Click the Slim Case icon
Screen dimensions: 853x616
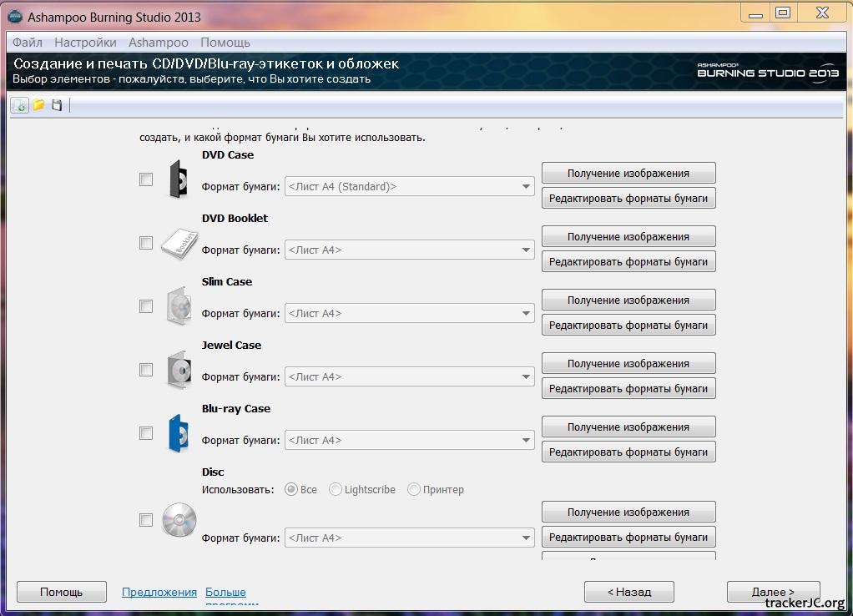179,306
